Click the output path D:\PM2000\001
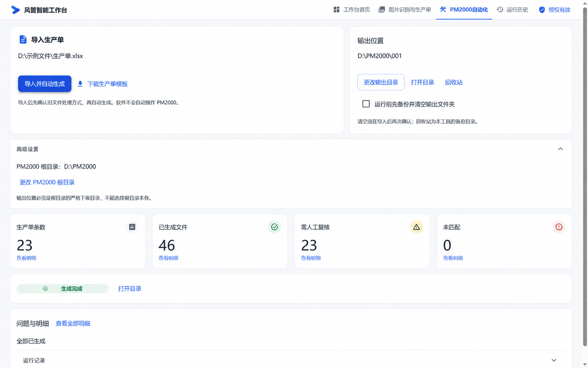588x368 pixels. [x=380, y=56]
